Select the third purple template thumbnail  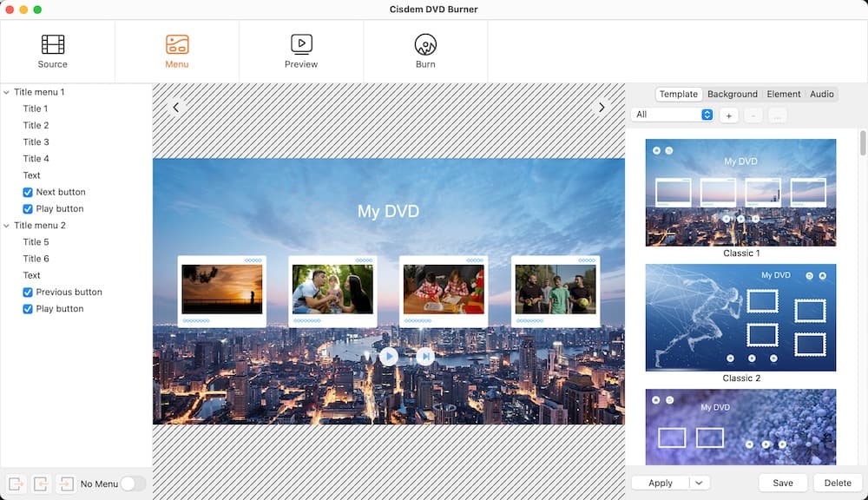coord(740,427)
